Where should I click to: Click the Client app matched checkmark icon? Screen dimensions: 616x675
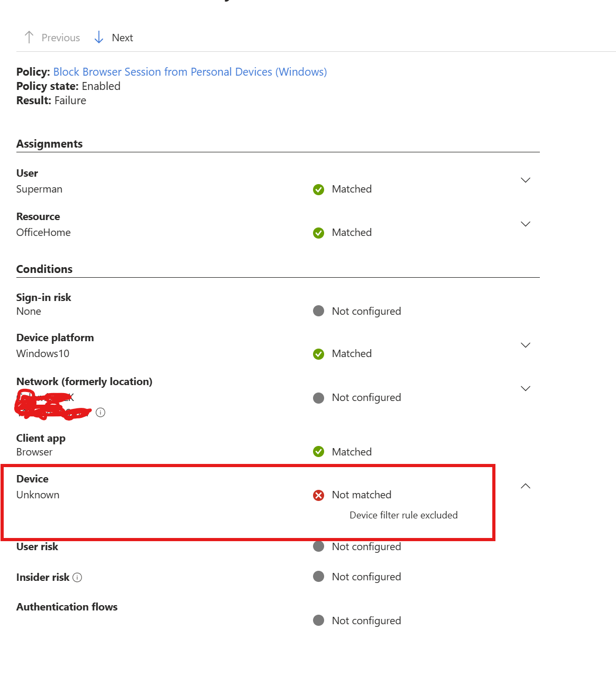coord(318,452)
